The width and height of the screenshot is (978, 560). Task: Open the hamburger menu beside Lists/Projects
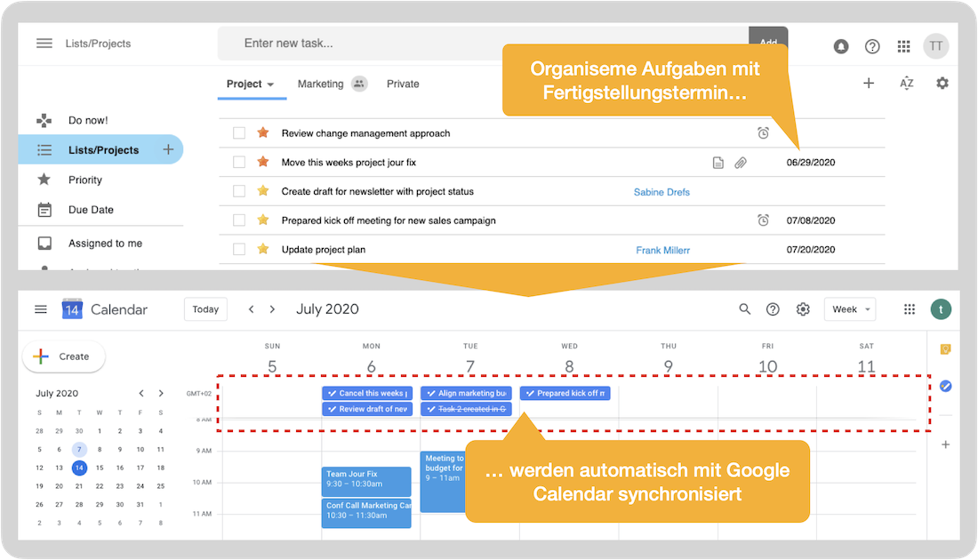coord(44,43)
